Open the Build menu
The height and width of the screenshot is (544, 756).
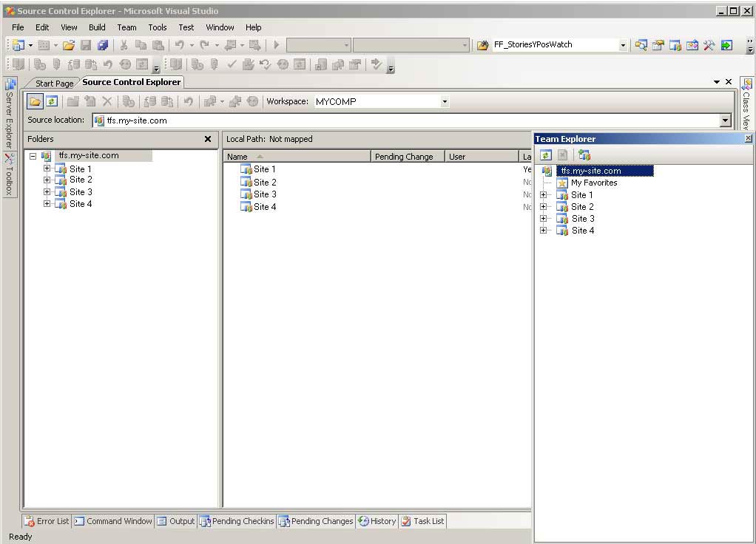(x=97, y=27)
